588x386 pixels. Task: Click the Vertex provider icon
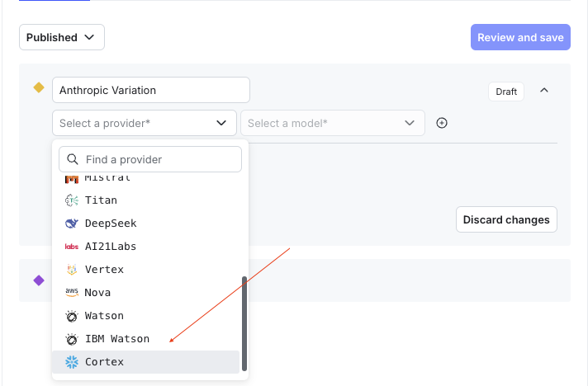[71, 270]
